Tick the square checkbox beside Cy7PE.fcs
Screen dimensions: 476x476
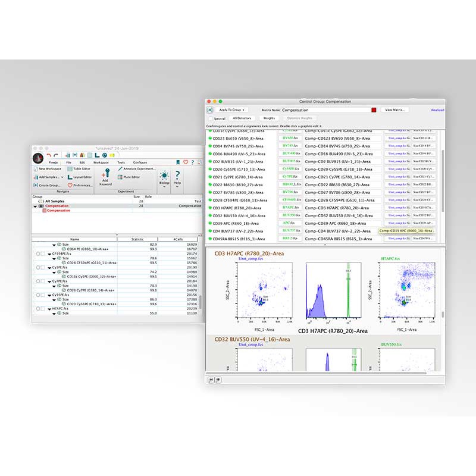[x=43, y=281]
